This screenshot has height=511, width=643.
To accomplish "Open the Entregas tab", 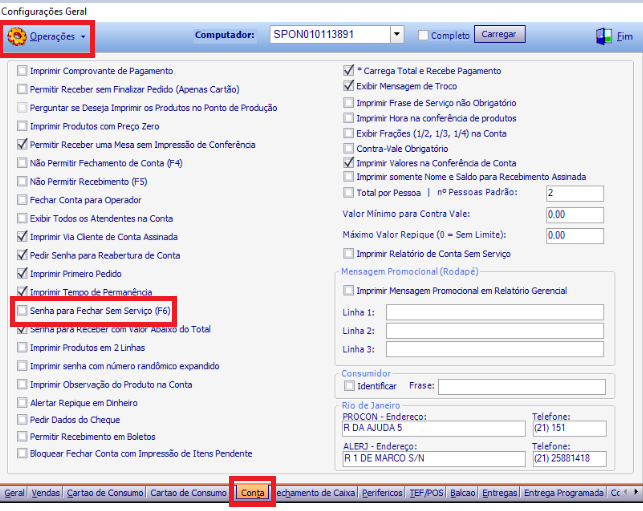I will point(499,493).
